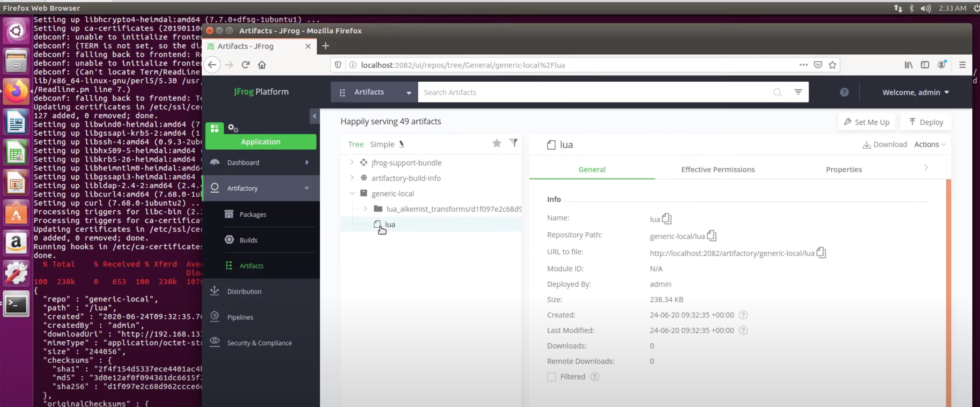The width and height of the screenshot is (980, 407).
Task: Open Firefox page actions ellipsis
Action: tap(803, 65)
